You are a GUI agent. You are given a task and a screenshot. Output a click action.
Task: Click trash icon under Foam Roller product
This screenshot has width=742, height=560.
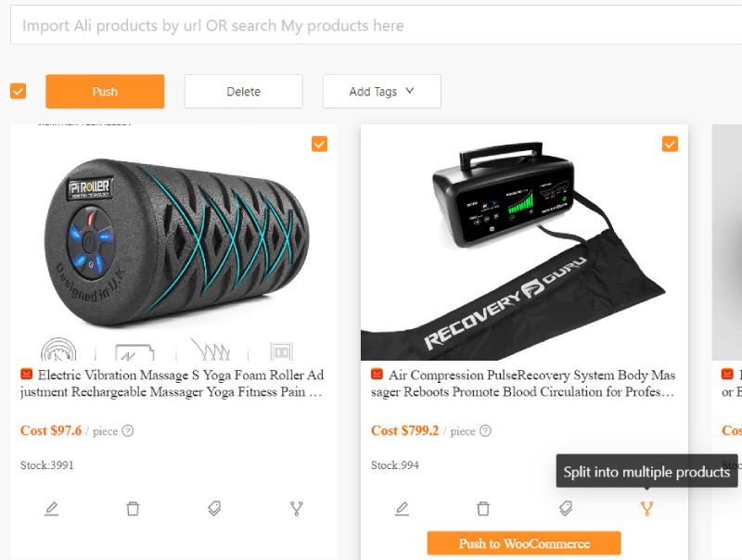(x=133, y=508)
